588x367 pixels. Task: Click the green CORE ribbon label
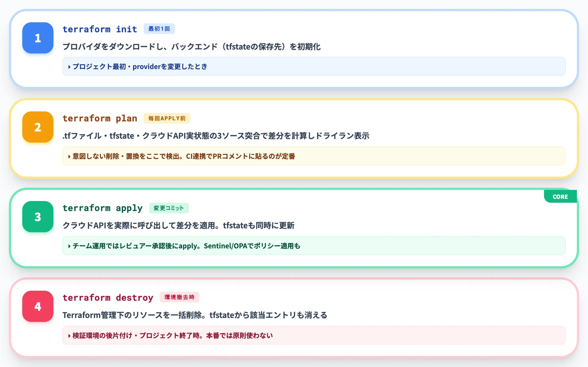coord(560,197)
